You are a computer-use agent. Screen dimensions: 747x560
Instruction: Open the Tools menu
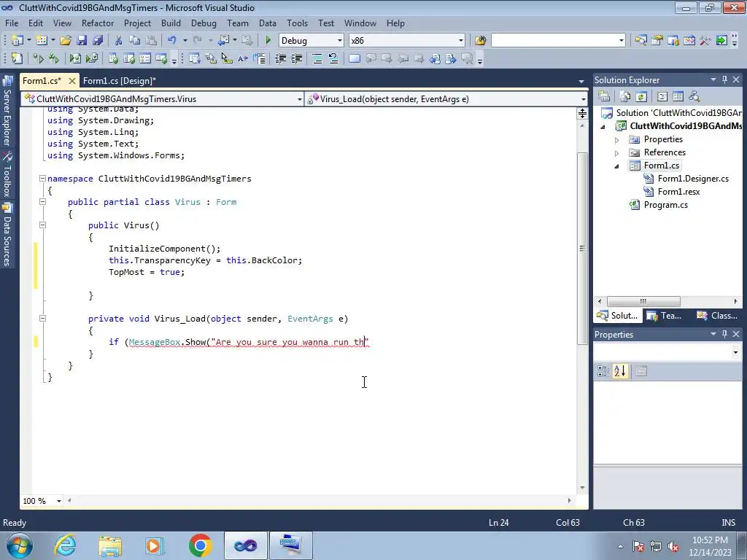tap(298, 23)
